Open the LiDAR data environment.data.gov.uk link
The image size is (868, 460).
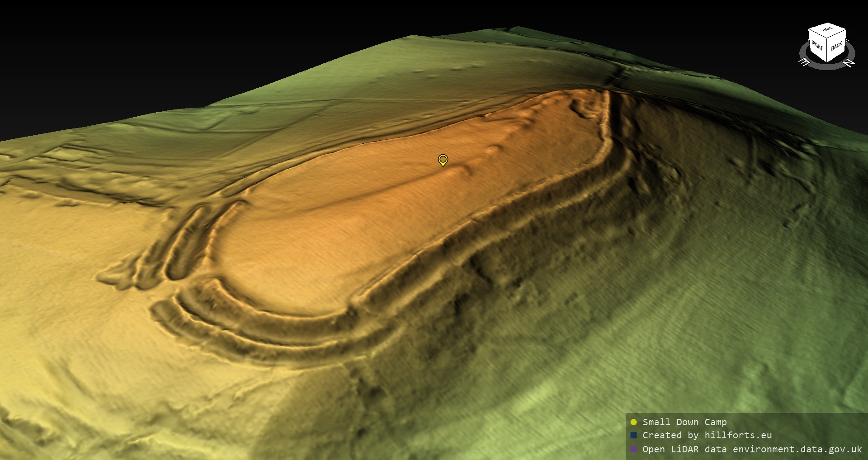(x=752, y=449)
